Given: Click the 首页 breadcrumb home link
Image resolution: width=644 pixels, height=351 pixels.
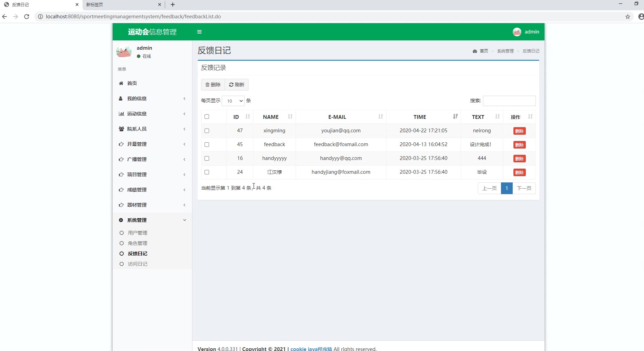Looking at the screenshot, I should coord(484,51).
